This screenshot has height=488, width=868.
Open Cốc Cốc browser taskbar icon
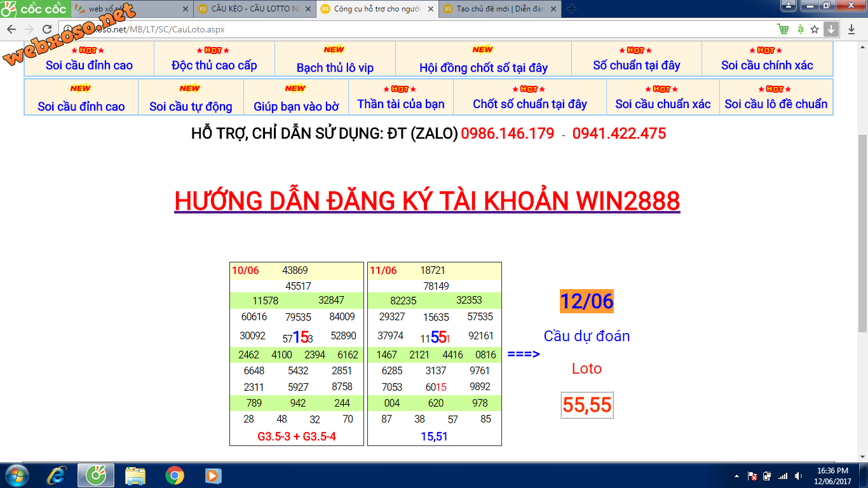click(96, 475)
